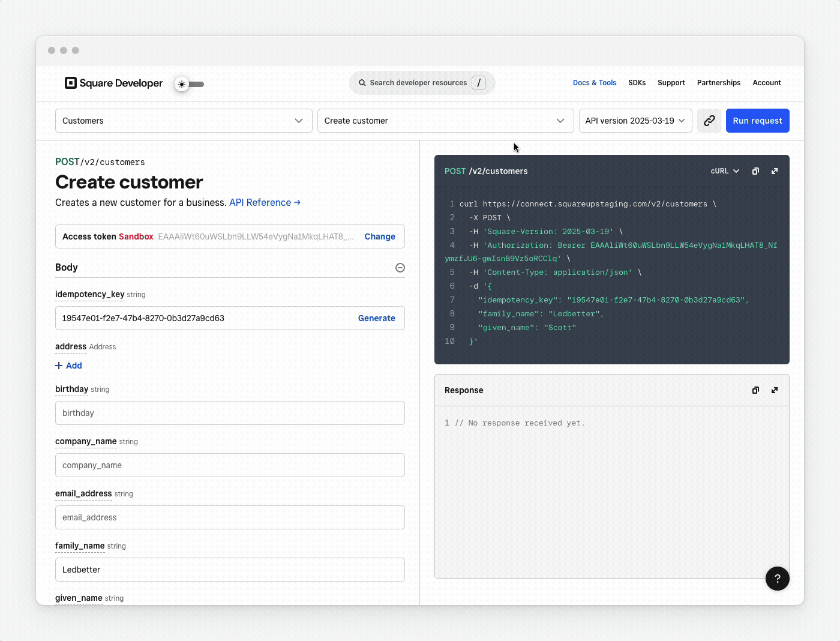Click the family_name field label
The height and width of the screenshot is (641, 840).
coord(80,546)
